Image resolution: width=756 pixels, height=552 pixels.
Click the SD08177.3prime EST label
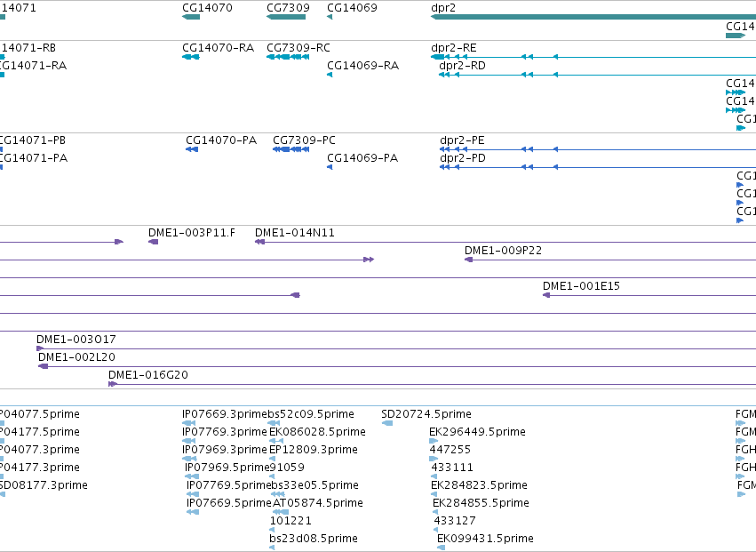point(44,486)
